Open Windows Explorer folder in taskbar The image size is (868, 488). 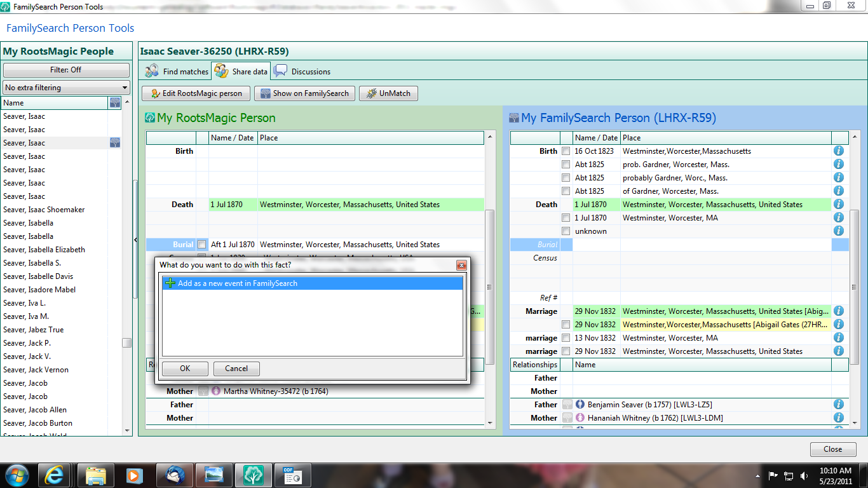tap(96, 475)
